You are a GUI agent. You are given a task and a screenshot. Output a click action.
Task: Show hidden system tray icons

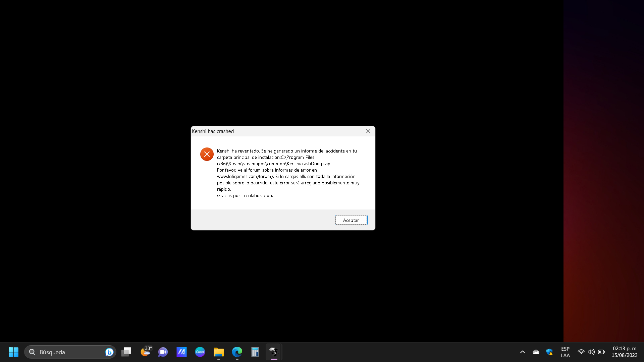tap(523, 352)
